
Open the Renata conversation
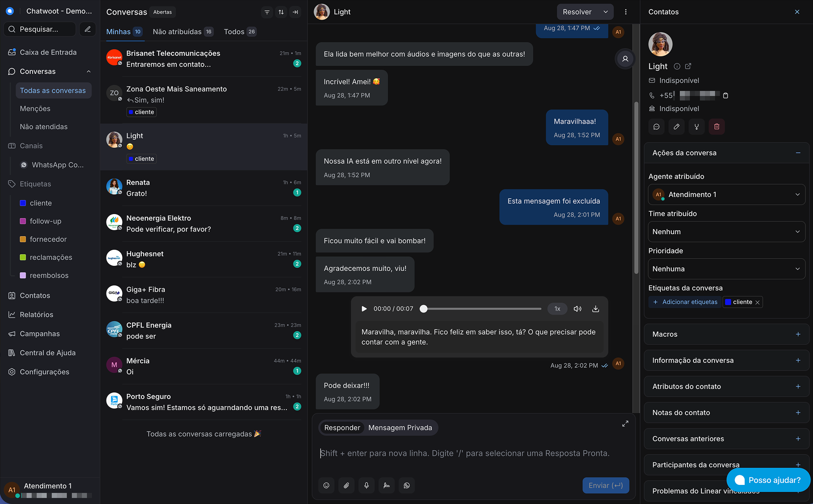[x=204, y=188]
